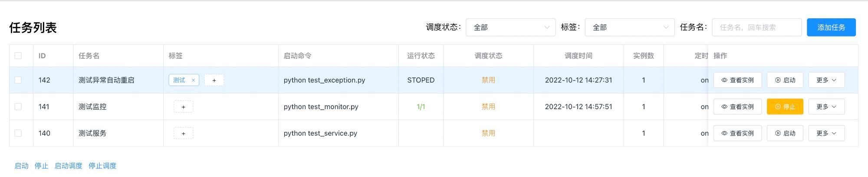Expand 更多 menu for task 141

[826, 107]
